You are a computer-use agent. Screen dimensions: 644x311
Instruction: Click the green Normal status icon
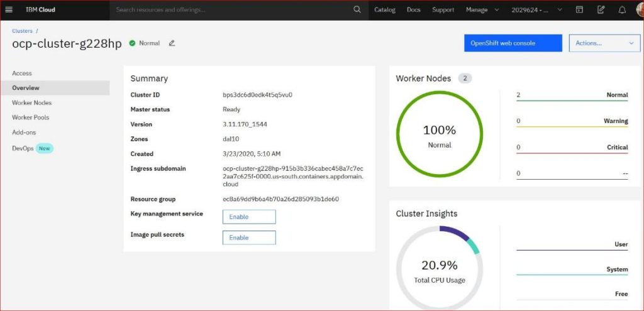point(132,43)
